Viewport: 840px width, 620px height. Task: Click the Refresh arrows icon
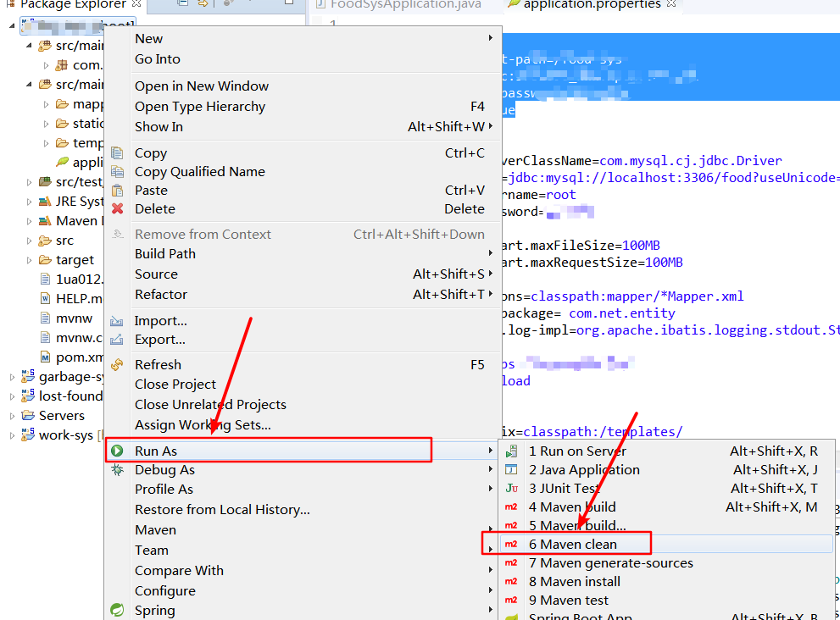click(117, 364)
